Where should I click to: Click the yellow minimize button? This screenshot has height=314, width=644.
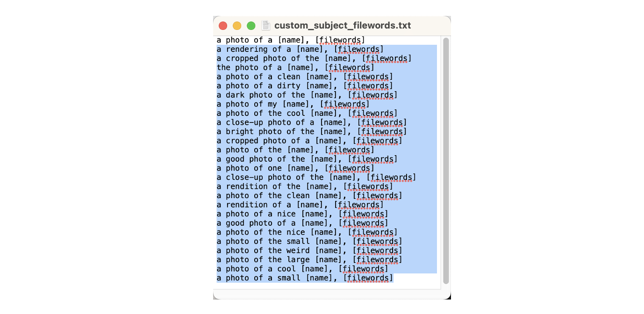click(x=237, y=25)
